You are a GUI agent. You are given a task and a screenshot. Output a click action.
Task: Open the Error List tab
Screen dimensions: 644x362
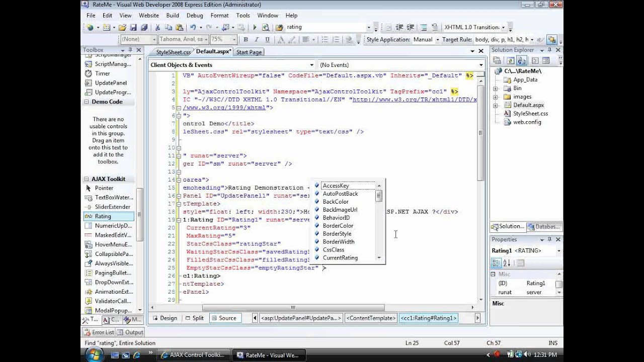[99, 332]
